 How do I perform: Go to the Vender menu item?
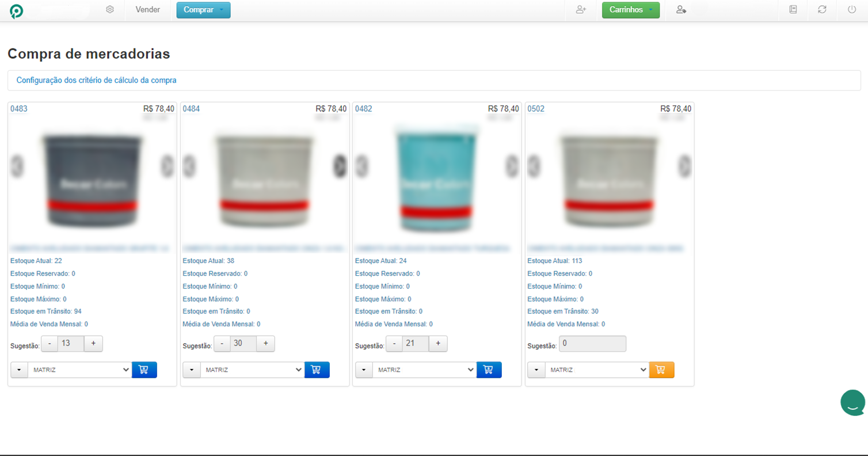pos(147,10)
